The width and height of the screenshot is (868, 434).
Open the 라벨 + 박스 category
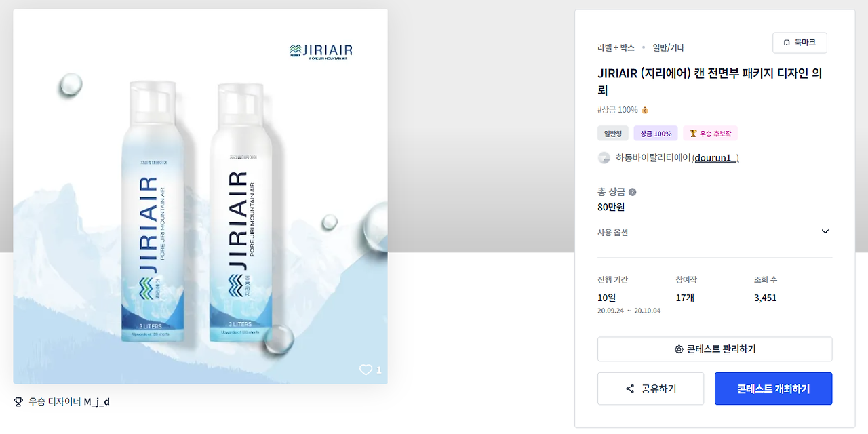616,47
